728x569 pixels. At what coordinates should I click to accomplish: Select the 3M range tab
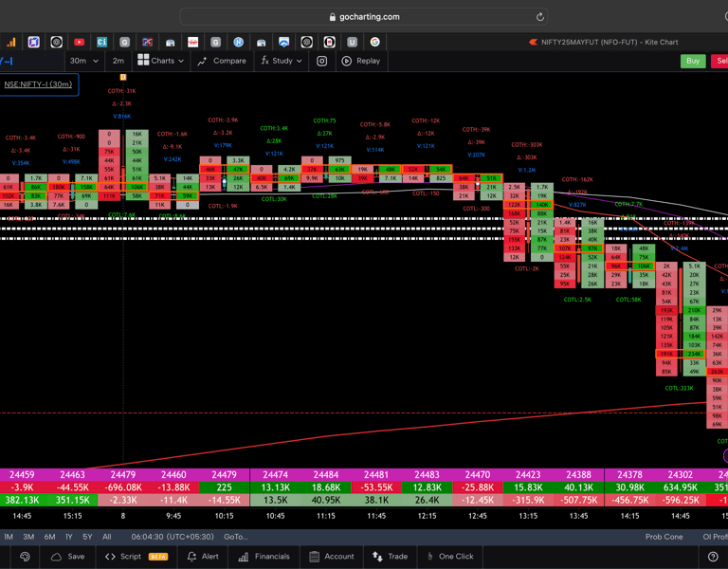(x=28, y=537)
